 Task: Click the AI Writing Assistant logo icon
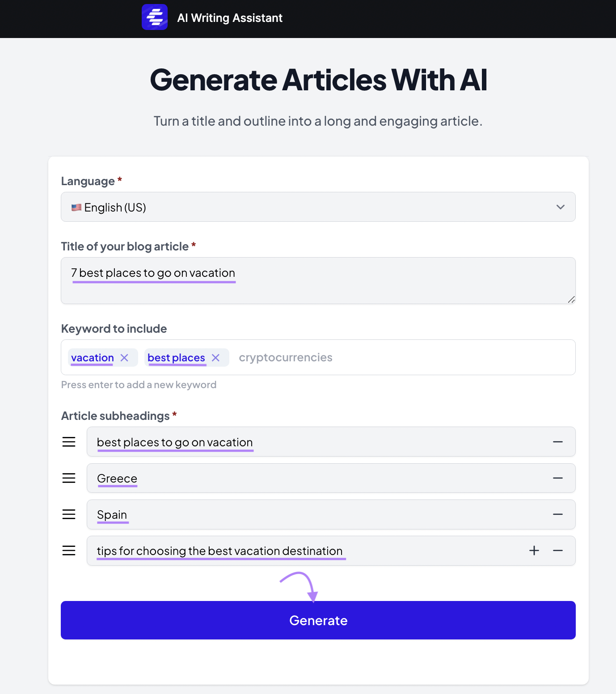155,17
